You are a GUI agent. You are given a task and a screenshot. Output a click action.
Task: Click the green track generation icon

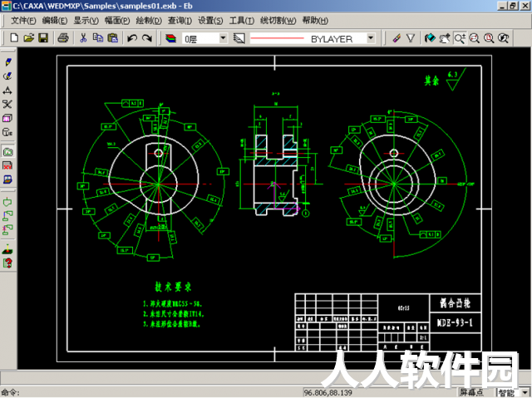7,202
